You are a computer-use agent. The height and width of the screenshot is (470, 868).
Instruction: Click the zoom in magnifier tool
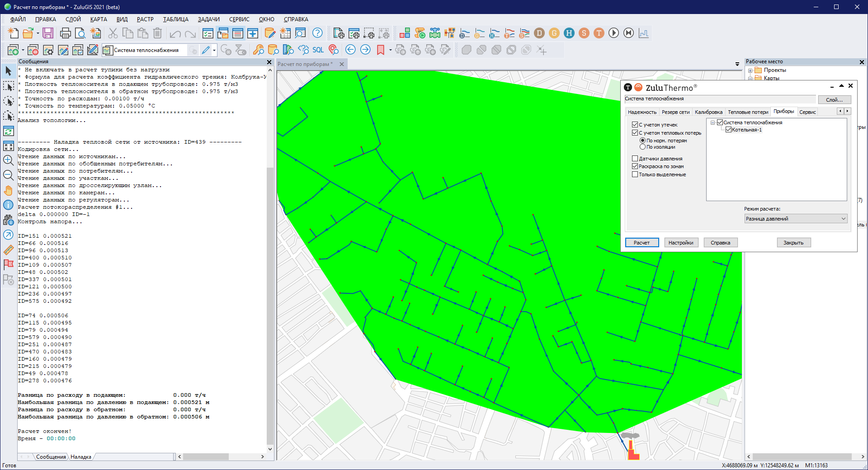8,160
